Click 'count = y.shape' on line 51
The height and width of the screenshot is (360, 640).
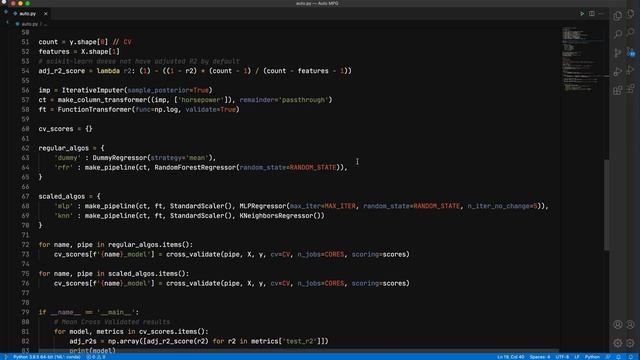[x=69, y=42]
